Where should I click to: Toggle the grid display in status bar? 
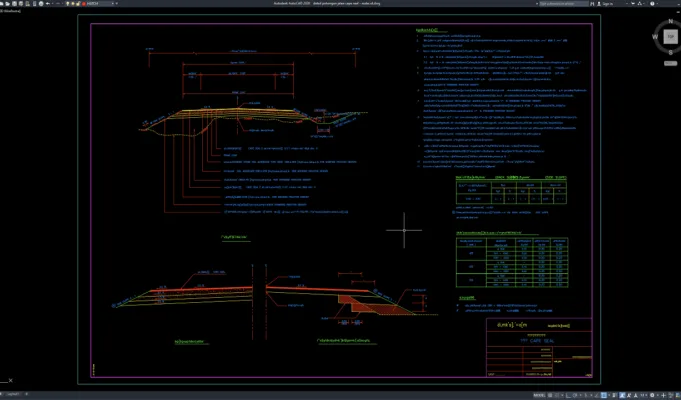550,395
